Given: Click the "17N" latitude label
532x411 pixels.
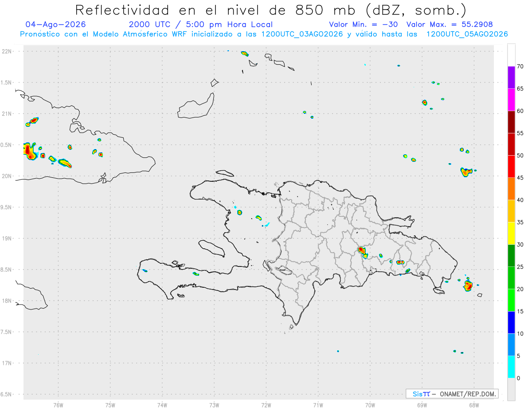Looking at the screenshot, I should (8, 363).
